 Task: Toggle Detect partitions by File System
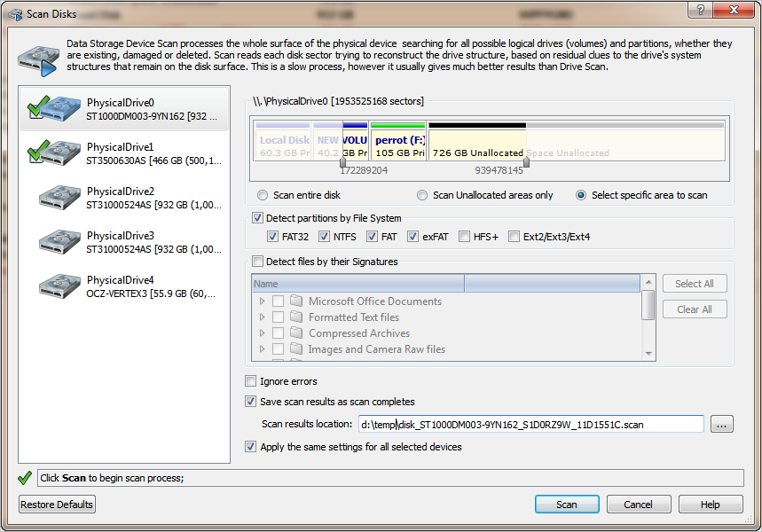tap(257, 217)
